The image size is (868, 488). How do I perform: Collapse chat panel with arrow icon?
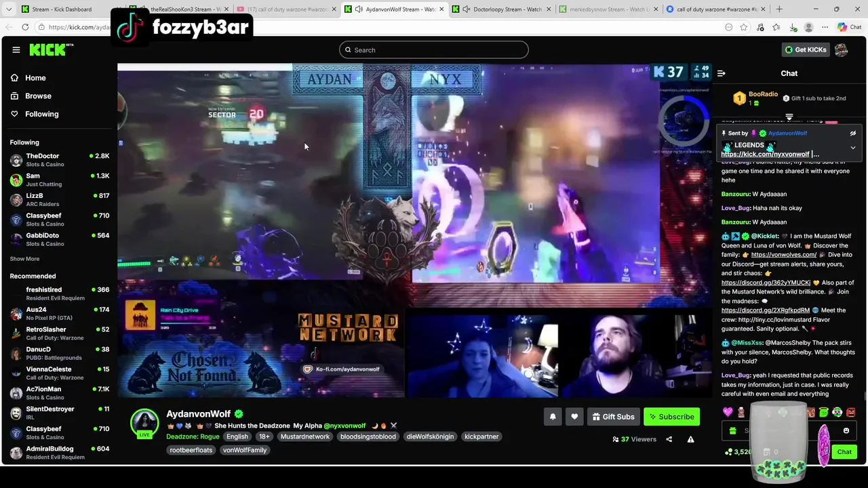click(x=722, y=73)
